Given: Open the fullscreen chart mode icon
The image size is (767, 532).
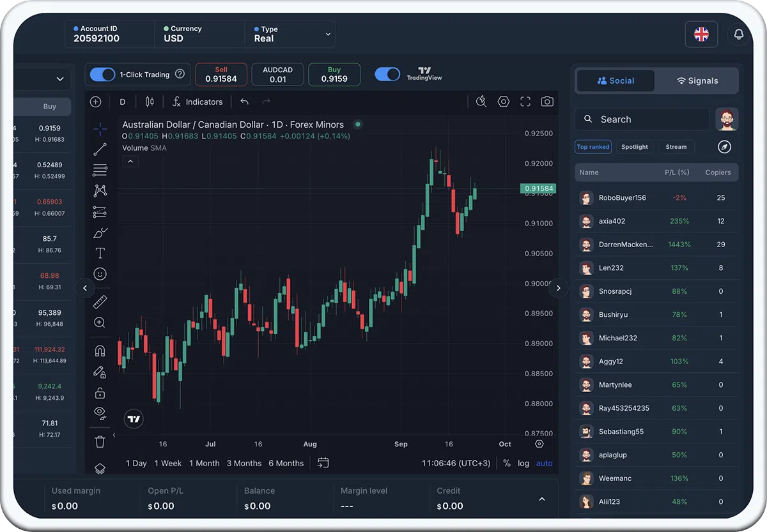Looking at the screenshot, I should pyautogui.click(x=525, y=102).
